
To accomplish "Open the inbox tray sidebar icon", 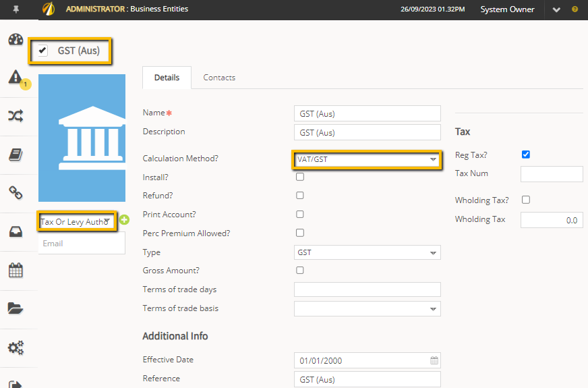I will (x=16, y=231).
